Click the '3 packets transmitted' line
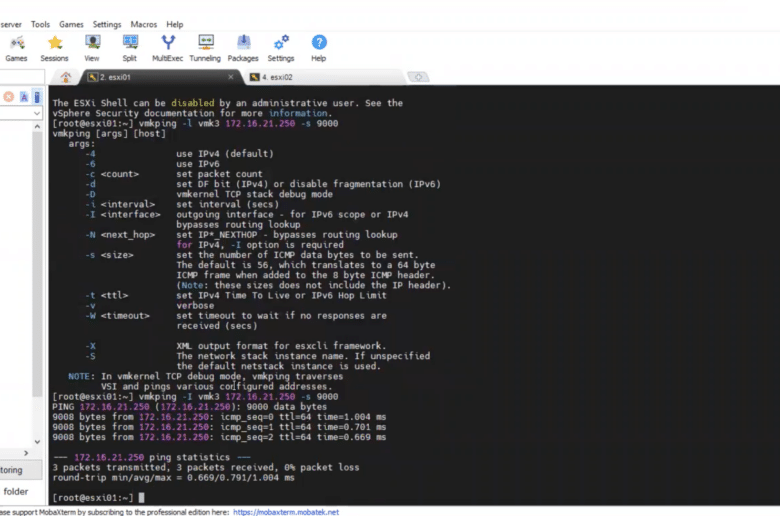The width and height of the screenshot is (780, 516). 206,467
